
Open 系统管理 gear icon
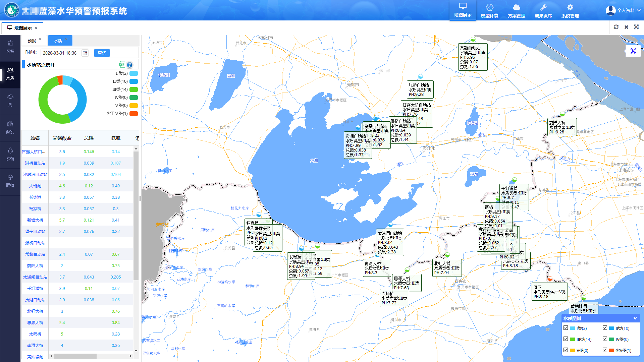(x=570, y=8)
